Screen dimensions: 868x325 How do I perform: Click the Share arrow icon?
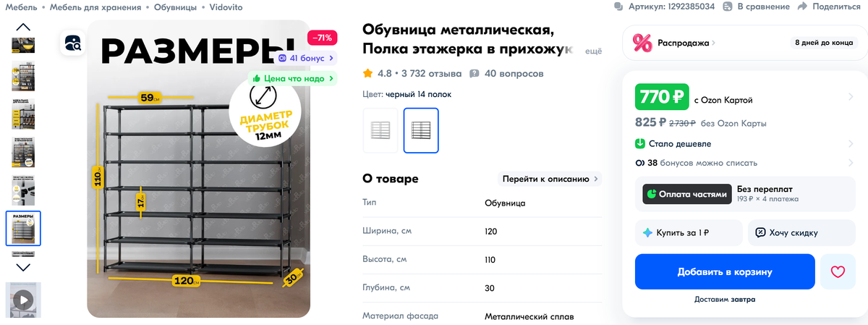click(x=802, y=7)
